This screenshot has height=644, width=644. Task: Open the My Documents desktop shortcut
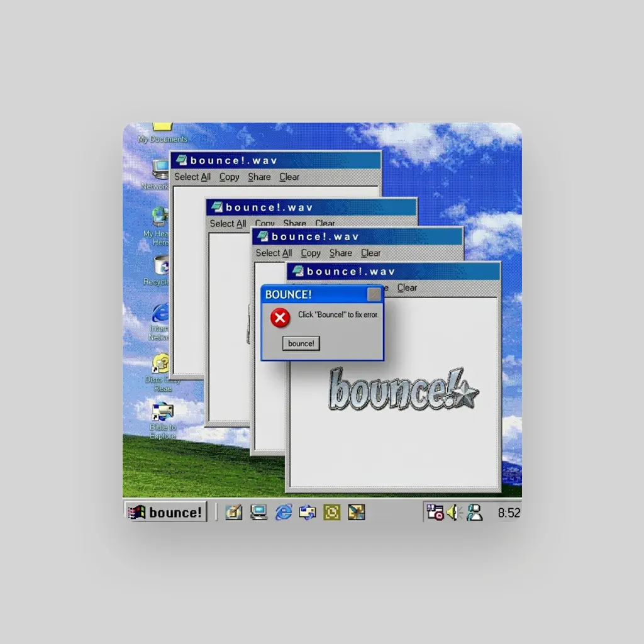coord(162,132)
